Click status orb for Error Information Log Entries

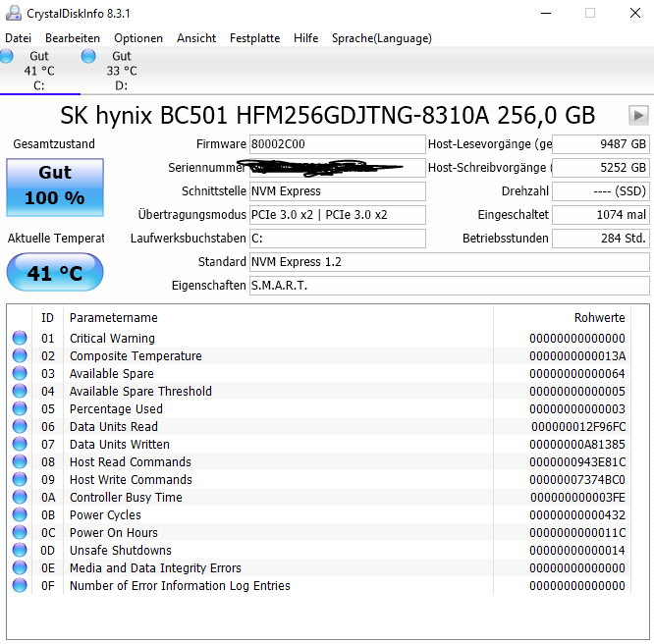click(x=20, y=585)
